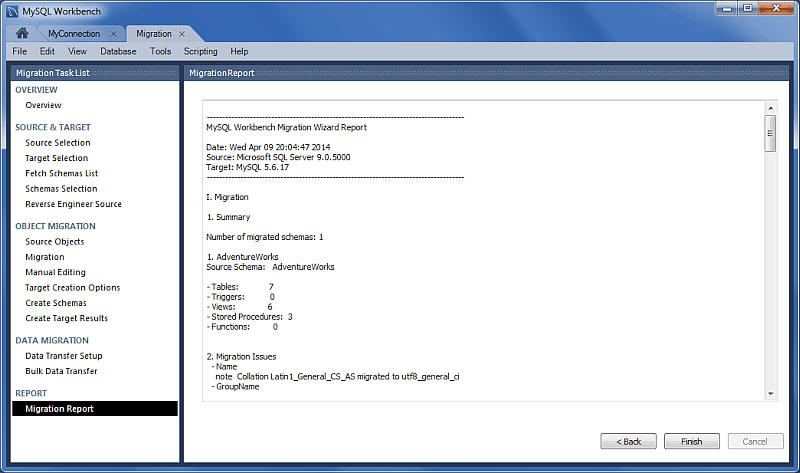800x473 pixels.
Task: Open the Manual Editing step
Action: (55, 272)
